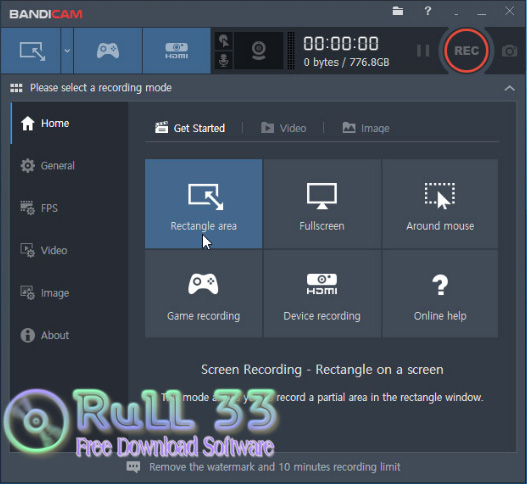
Task: Switch to the Video tab on the Home page
Action: click(283, 128)
